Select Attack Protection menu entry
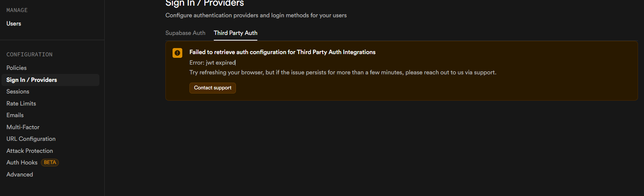Screen dimensions: 644x196 30,151
